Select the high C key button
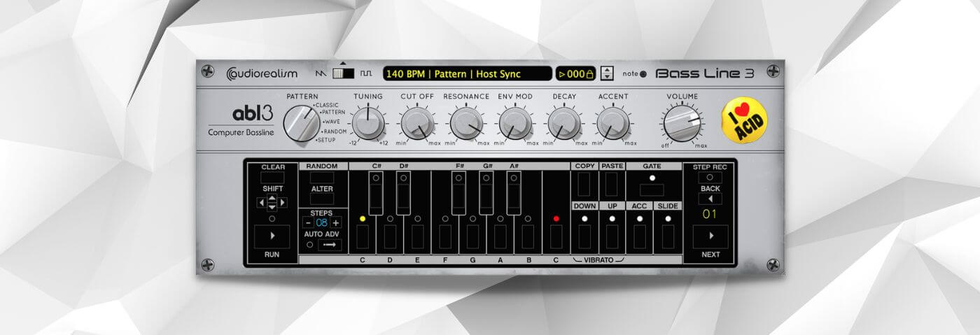Viewport: 980px width, 335px height. pos(556,236)
